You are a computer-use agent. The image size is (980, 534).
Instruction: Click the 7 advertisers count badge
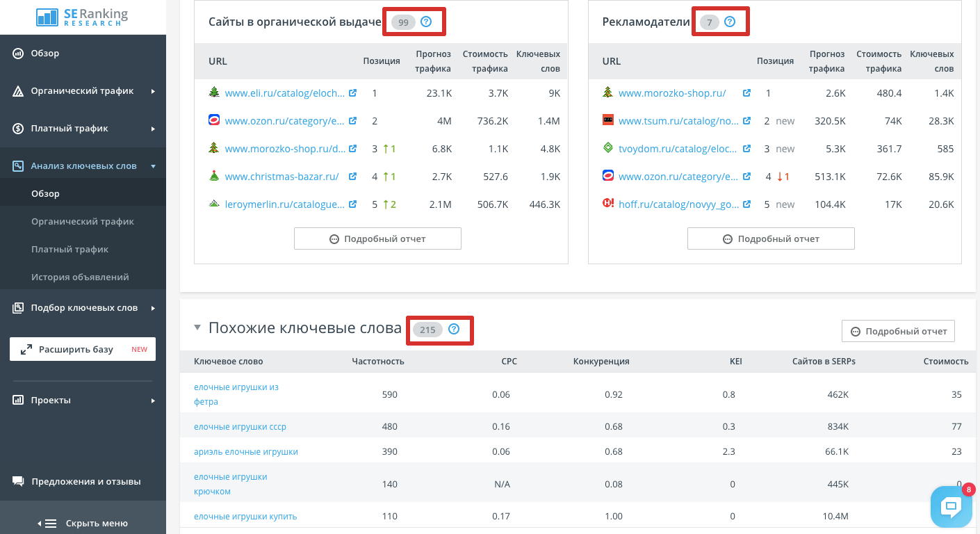point(709,22)
